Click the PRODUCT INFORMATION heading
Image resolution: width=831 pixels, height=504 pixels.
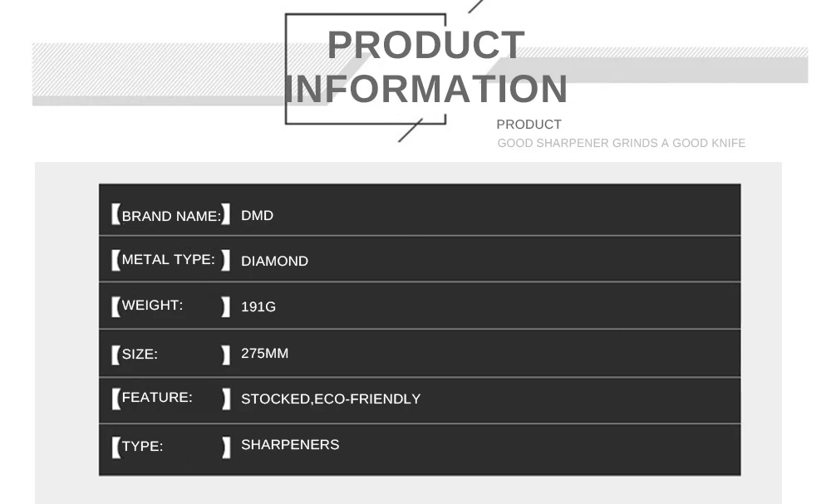point(426,66)
